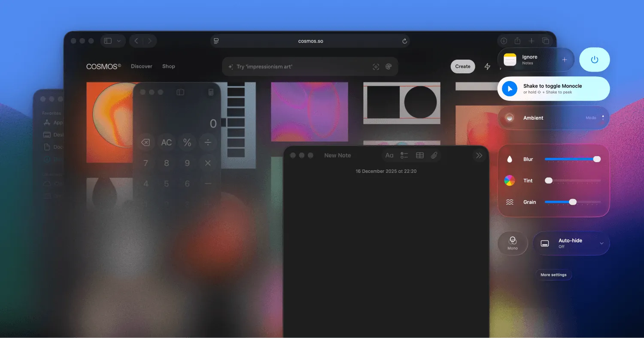The width and height of the screenshot is (644, 338).
Task: Open More settings in Monocle
Action: pyautogui.click(x=553, y=275)
